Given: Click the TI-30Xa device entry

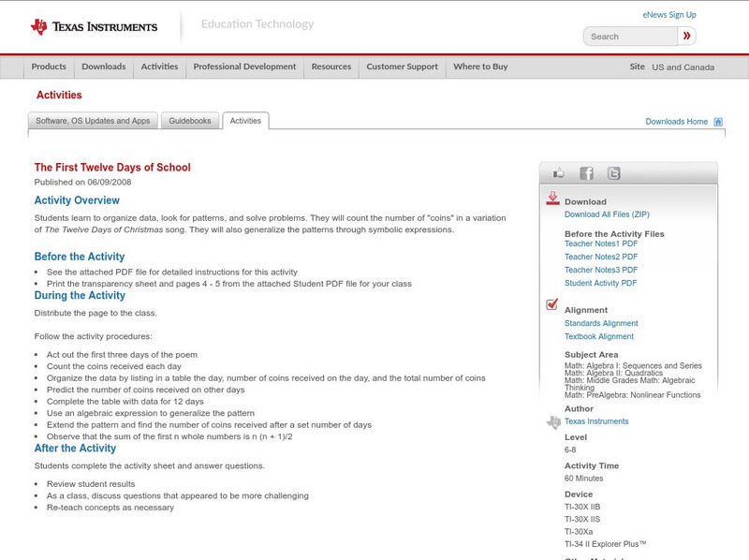Looking at the screenshot, I should pos(579,532).
